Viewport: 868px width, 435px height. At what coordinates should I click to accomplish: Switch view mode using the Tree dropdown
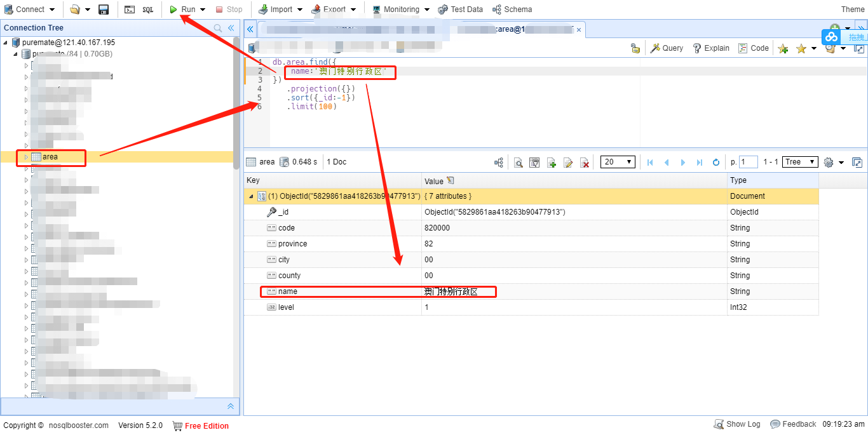click(799, 162)
